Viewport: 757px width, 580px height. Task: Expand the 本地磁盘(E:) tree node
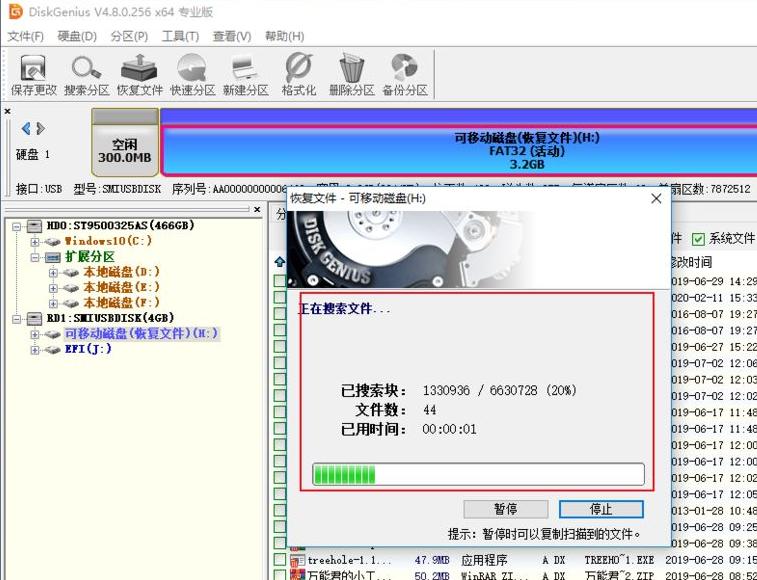tap(53, 288)
